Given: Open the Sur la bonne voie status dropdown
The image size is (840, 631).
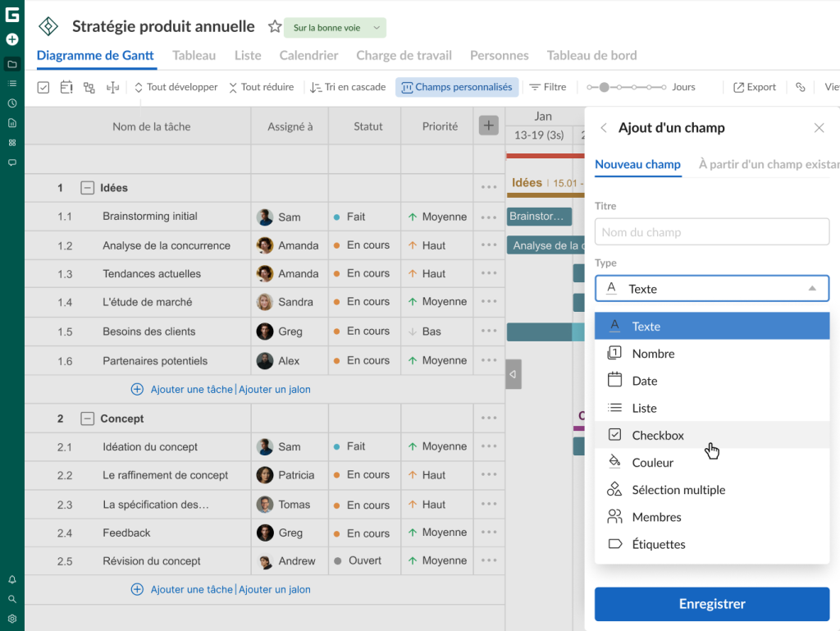Looking at the screenshot, I should (336, 28).
